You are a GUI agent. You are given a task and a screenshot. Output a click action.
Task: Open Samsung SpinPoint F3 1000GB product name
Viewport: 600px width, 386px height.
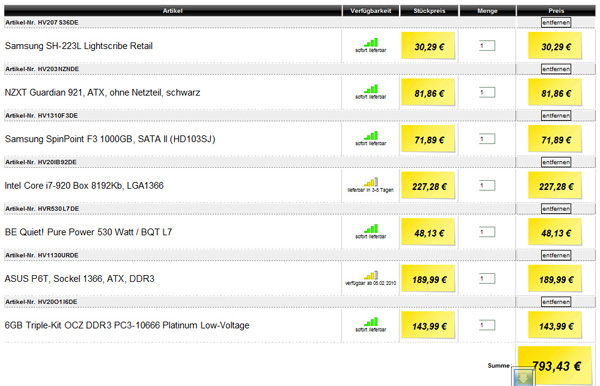pos(110,139)
